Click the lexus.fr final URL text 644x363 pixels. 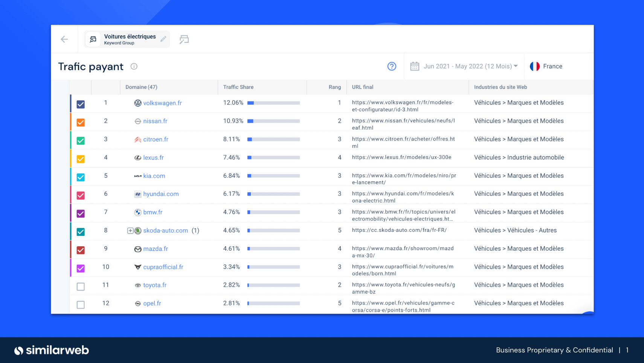[401, 157]
